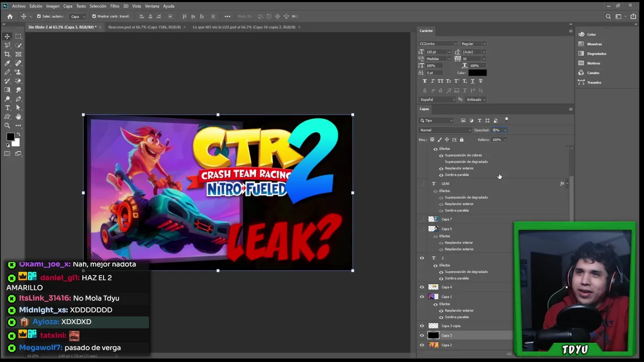Open the Enfocado anti-aliasing dropdown
644x362 pixels.
point(476,100)
